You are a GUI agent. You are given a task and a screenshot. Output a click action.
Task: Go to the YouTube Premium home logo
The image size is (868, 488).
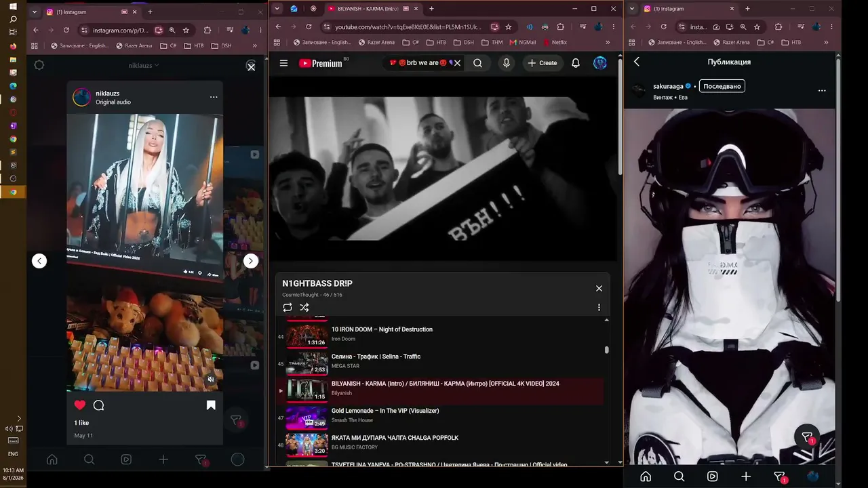(321, 63)
